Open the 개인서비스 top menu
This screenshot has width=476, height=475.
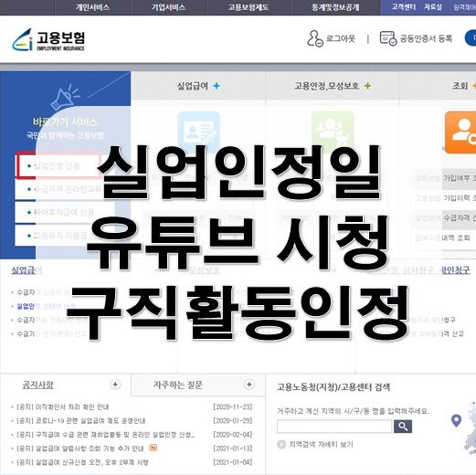92,7
